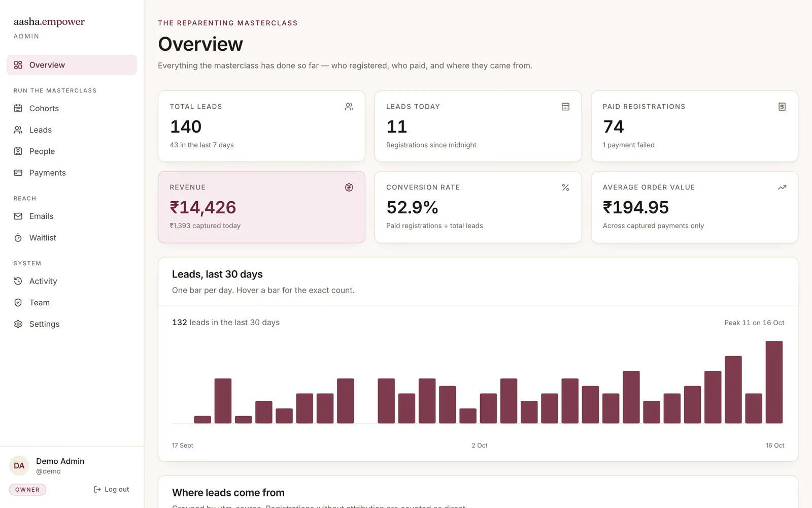Open the Waitlist page

tap(72, 238)
